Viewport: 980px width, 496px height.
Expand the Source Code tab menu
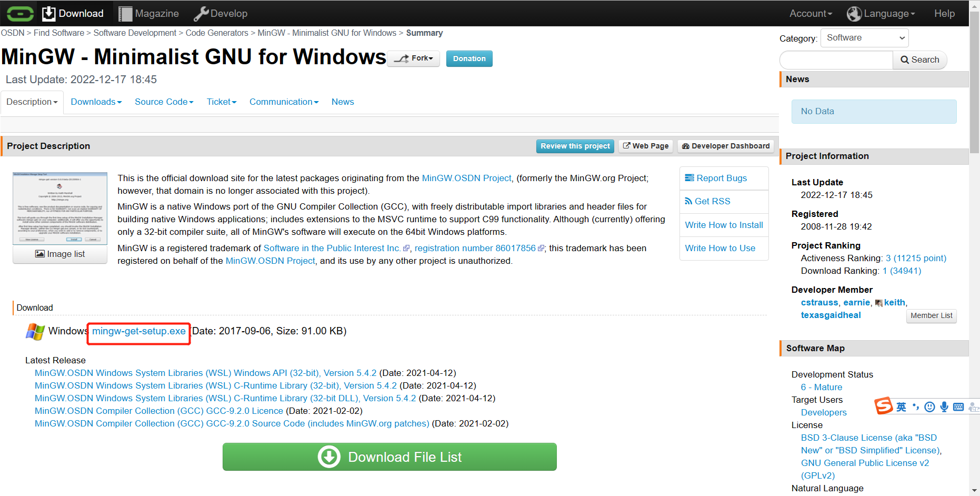[164, 102]
